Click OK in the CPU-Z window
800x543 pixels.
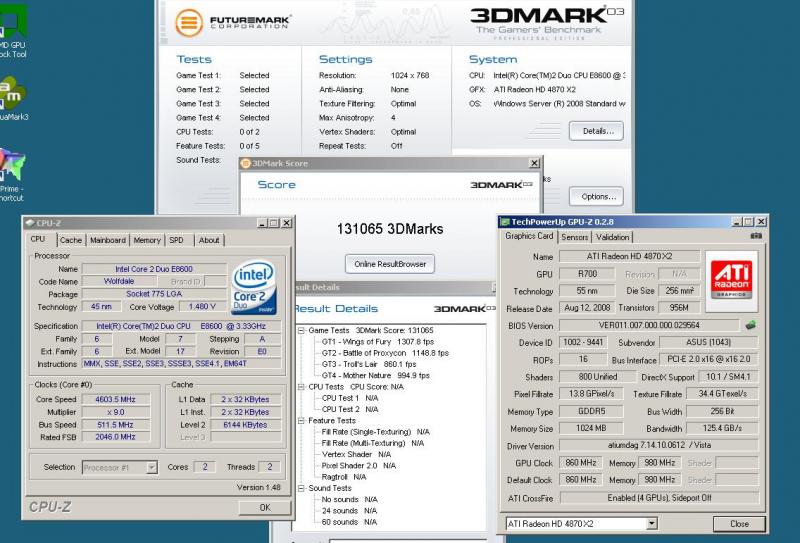(x=265, y=507)
